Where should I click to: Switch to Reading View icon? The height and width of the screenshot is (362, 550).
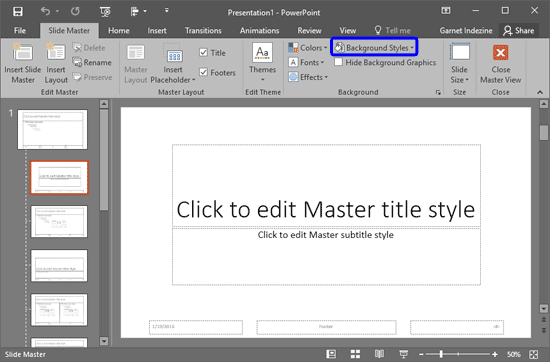(379, 354)
